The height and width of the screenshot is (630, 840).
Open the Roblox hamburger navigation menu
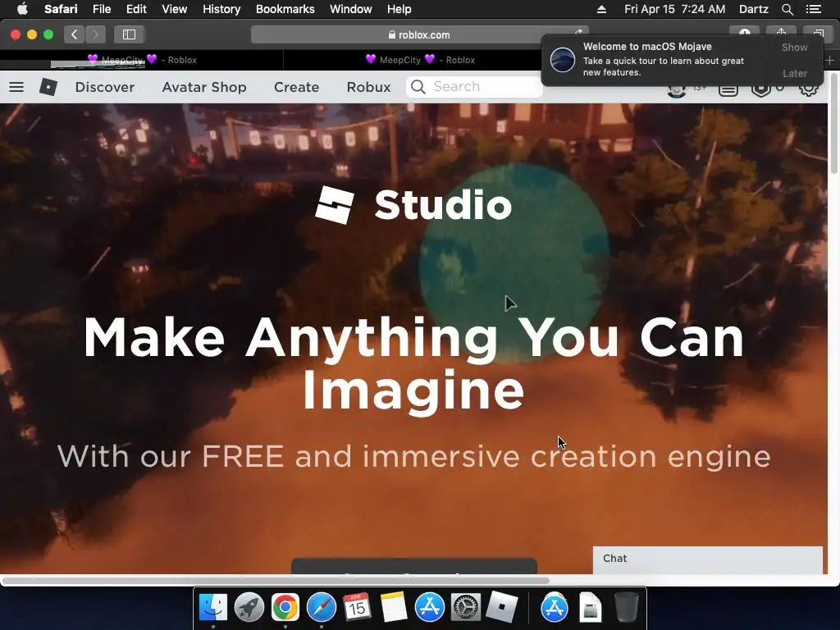coord(16,87)
